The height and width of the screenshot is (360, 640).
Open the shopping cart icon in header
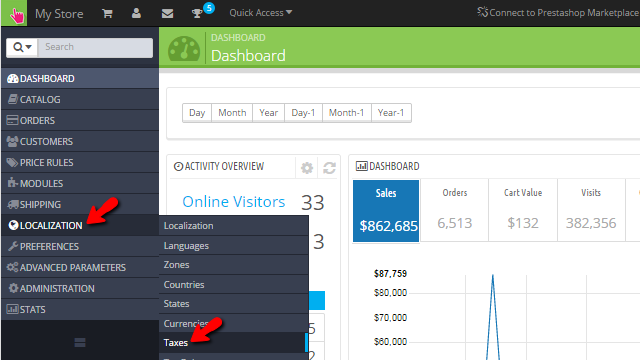point(107,13)
